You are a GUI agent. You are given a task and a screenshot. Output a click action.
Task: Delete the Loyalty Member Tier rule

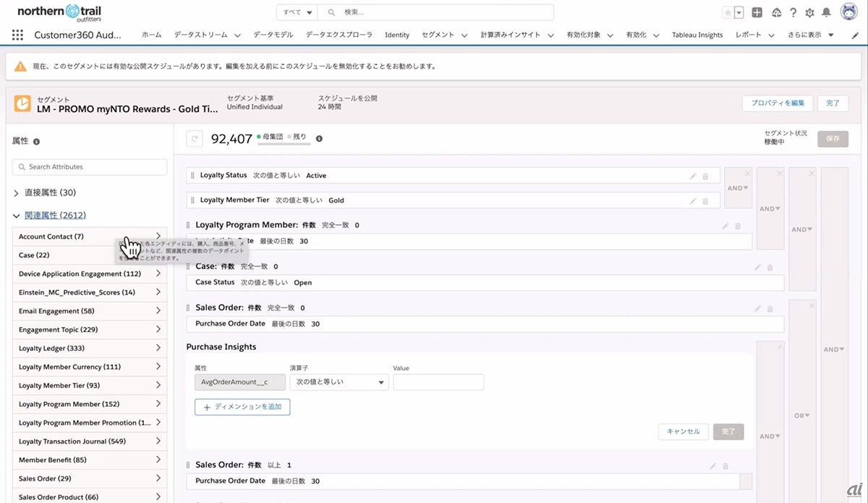click(706, 201)
